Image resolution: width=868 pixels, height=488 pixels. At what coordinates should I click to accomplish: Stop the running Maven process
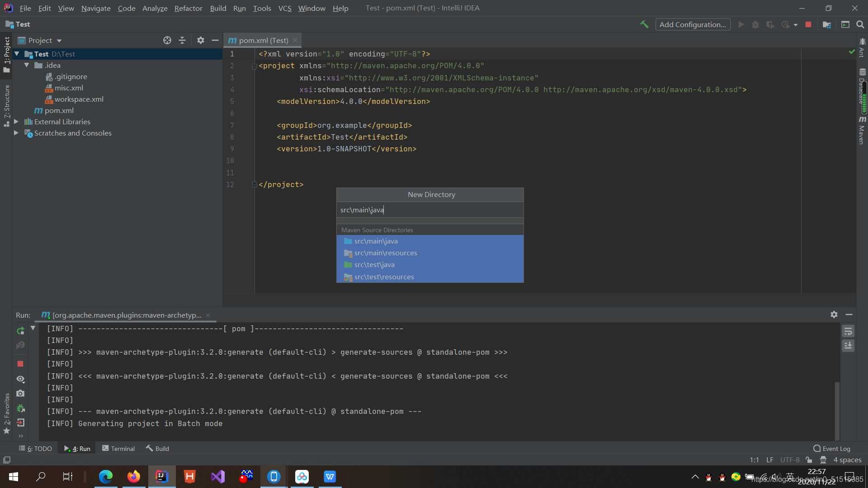tap(20, 364)
